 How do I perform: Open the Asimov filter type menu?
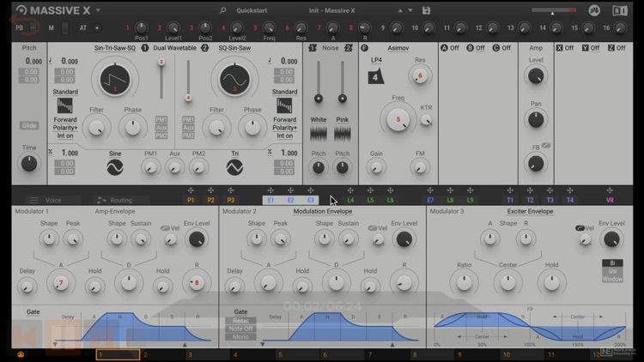398,48
